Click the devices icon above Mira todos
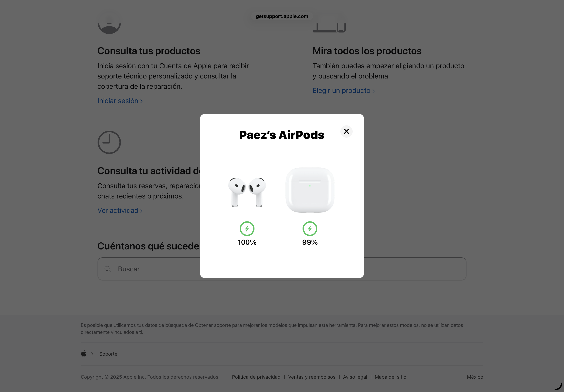Viewport: 564px width, 392px height. 329,25
